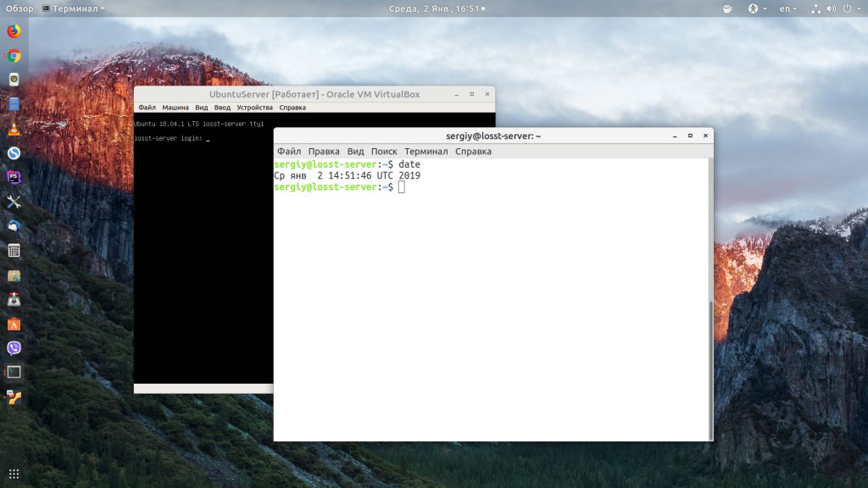This screenshot has width=868, height=488.
Task: Open the Устройства menu in VirtualBox
Action: 254,108
